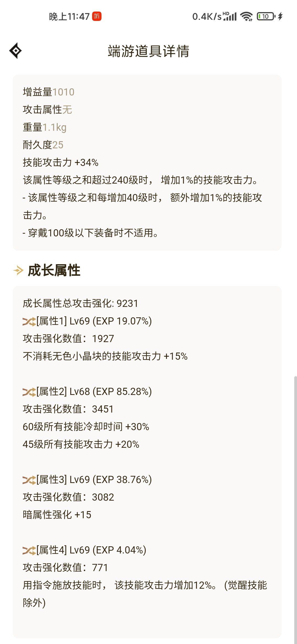Tap the shuffle icon beside 属性2

pos(29,392)
